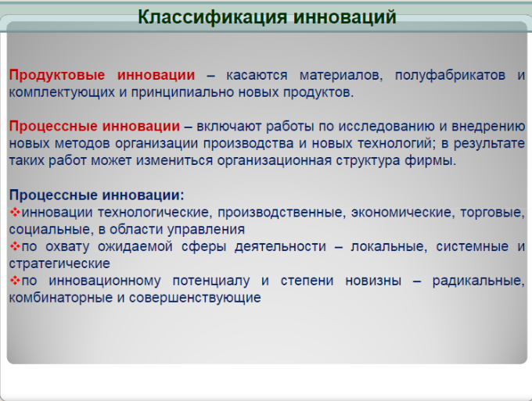Click the red heading 'Продуктовые инновации'

click(x=102, y=75)
